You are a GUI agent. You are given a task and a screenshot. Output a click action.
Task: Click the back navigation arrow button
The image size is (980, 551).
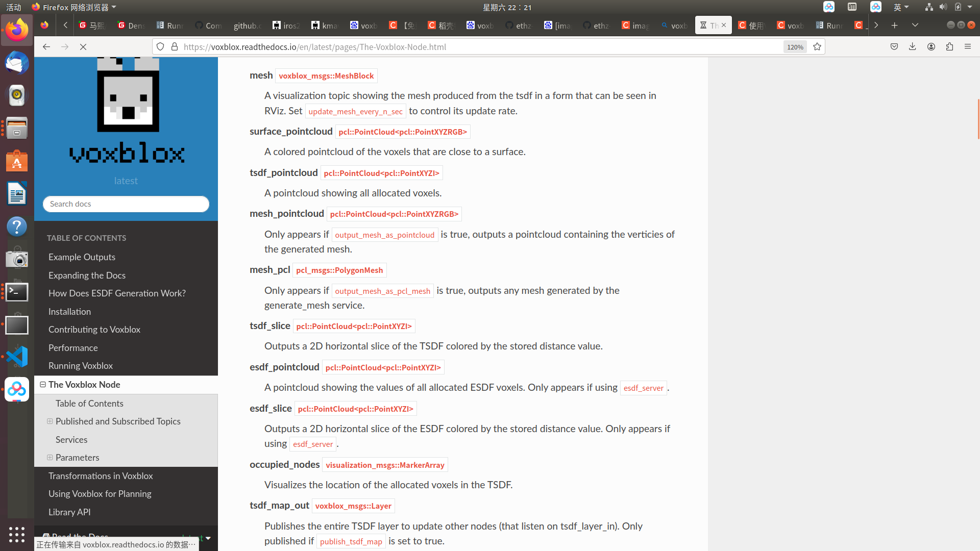coord(46,46)
